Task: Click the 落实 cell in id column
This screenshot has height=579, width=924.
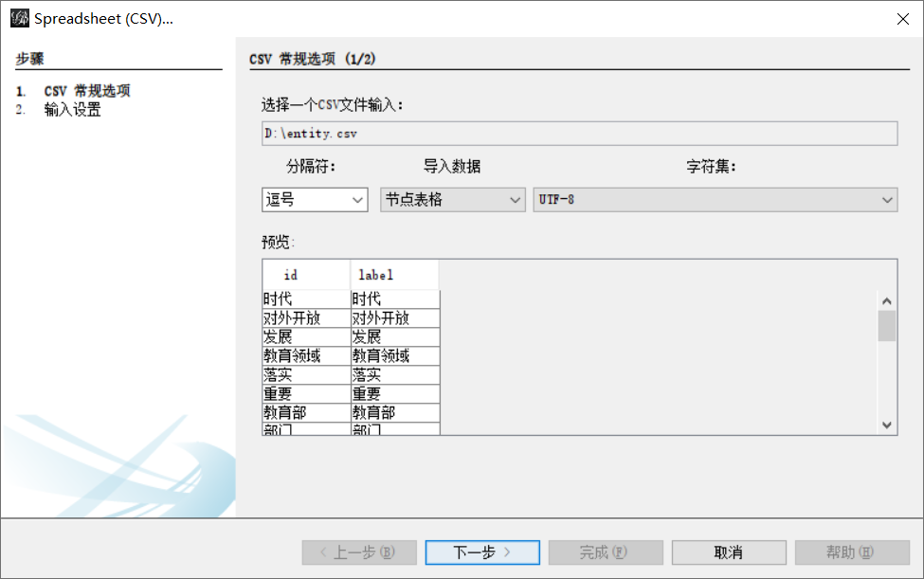Action: (306, 374)
